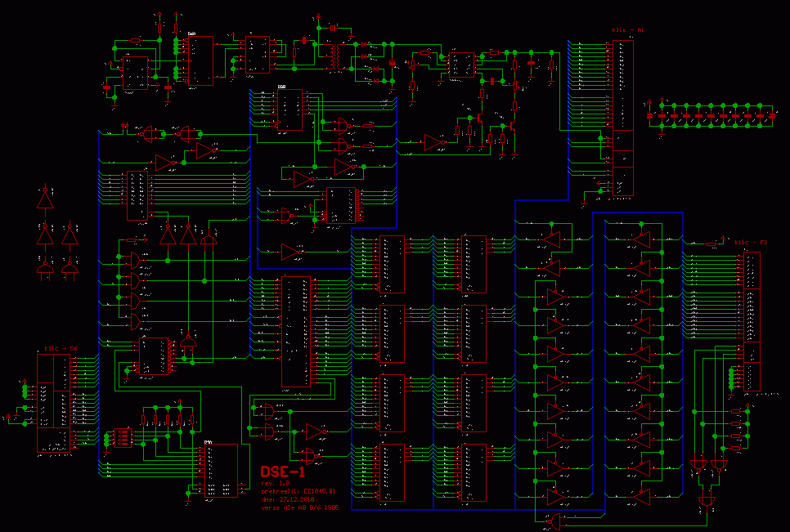Select the IC chip left of the DSE-1 title
Viewport: 790px width, 532px height.
pyautogui.click(x=220, y=470)
